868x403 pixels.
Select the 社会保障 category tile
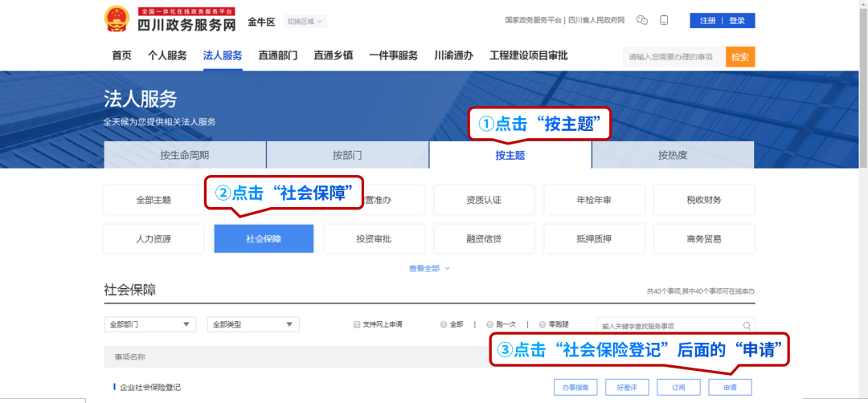click(x=264, y=238)
